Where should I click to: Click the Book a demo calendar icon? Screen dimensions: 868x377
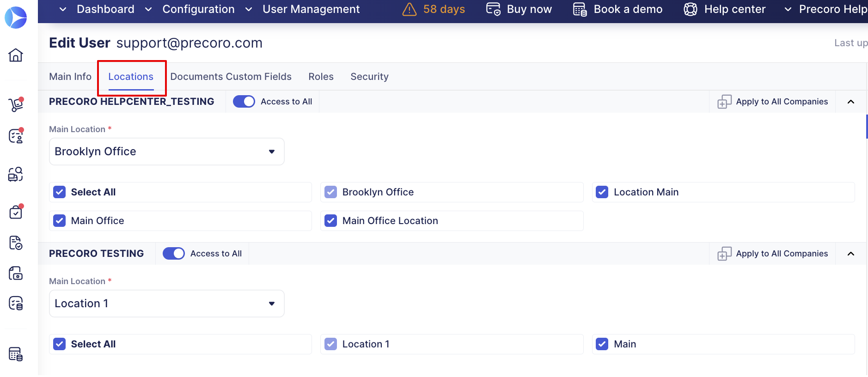pyautogui.click(x=580, y=9)
